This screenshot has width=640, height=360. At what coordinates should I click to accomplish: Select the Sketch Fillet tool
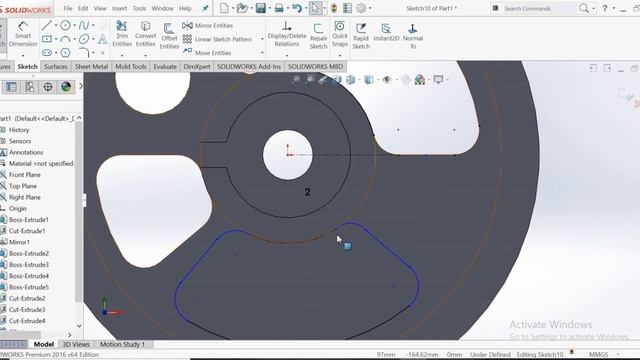(84, 53)
